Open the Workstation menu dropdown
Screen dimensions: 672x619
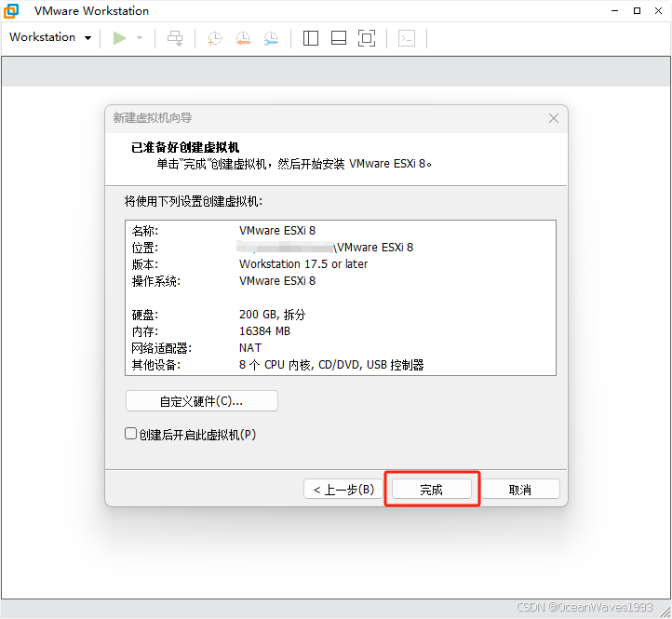[x=50, y=37]
